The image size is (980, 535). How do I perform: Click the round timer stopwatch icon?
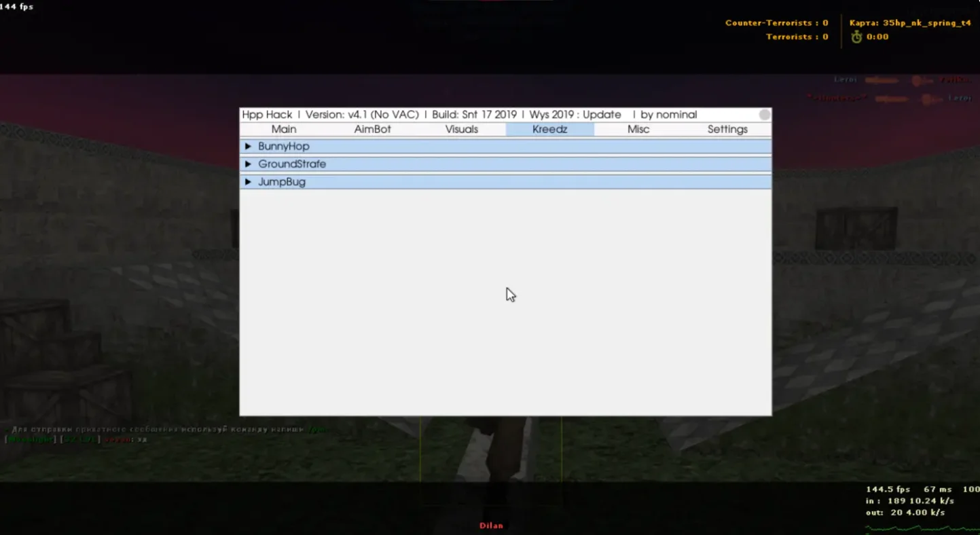pos(856,37)
